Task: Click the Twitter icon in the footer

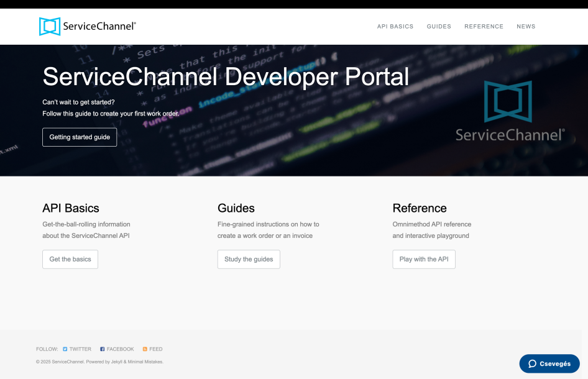Action: coord(65,349)
